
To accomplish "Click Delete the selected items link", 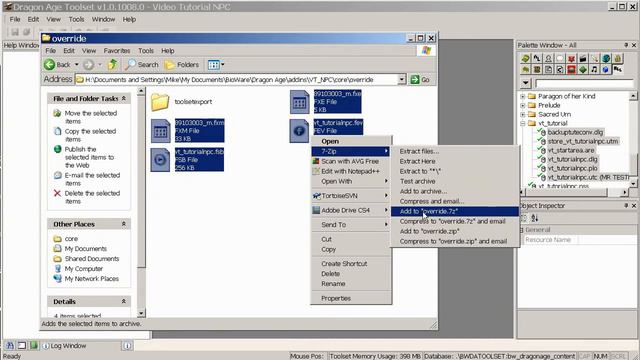I will [92, 197].
